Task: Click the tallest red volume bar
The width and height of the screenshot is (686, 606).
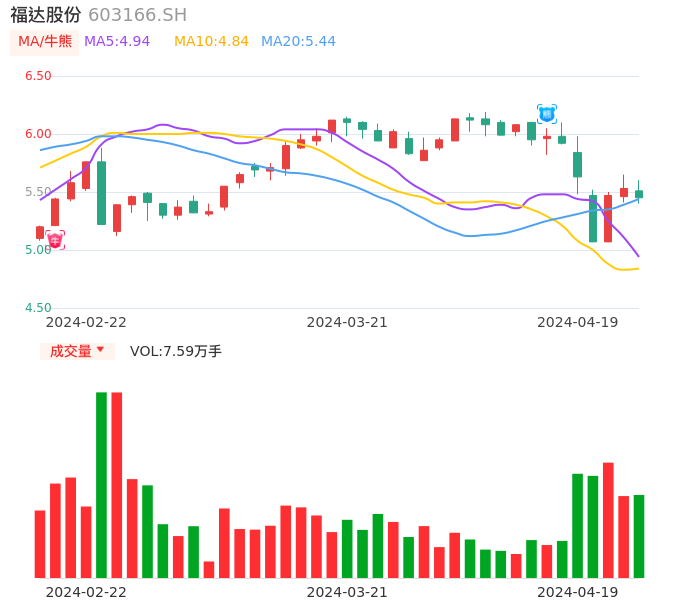Action: [117, 484]
